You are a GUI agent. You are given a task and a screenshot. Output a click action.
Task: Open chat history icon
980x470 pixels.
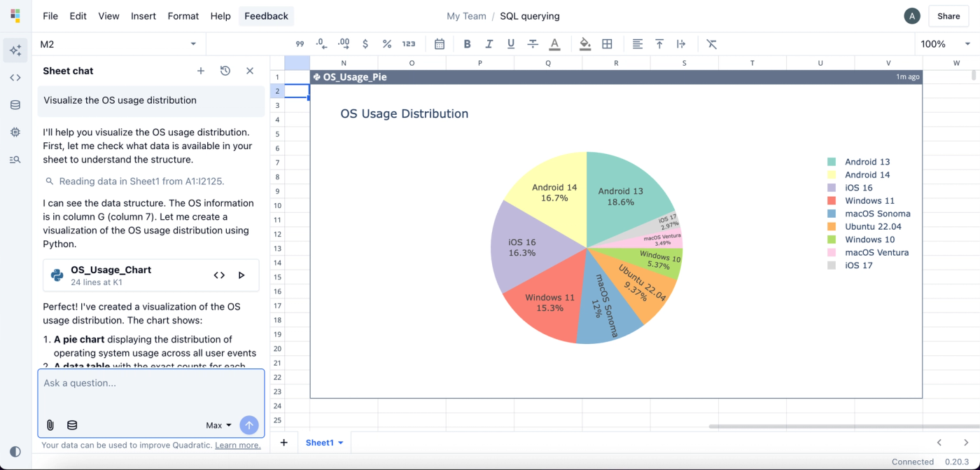tap(225, 71)
